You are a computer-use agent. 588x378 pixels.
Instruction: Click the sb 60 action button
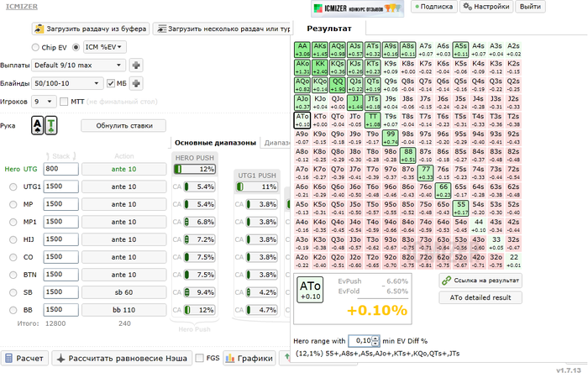pos(123,292)
